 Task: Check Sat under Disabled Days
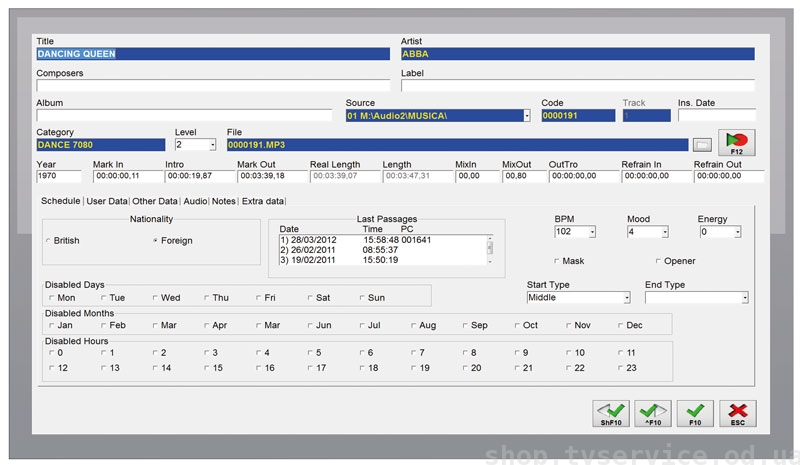[310, 298]
